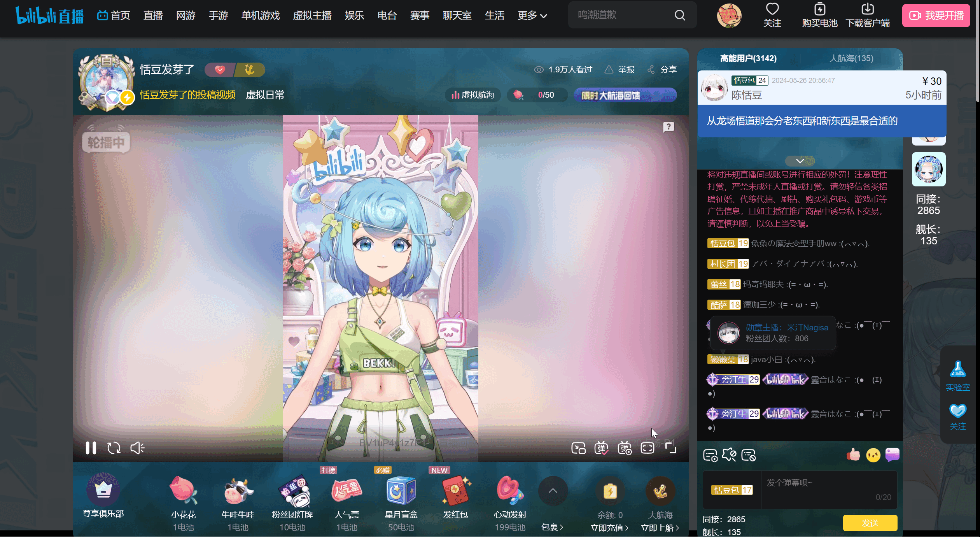Viewport: 980px width, 537px height.
Task: Open 虚拟主播 category in navigation
Action: 312,16
